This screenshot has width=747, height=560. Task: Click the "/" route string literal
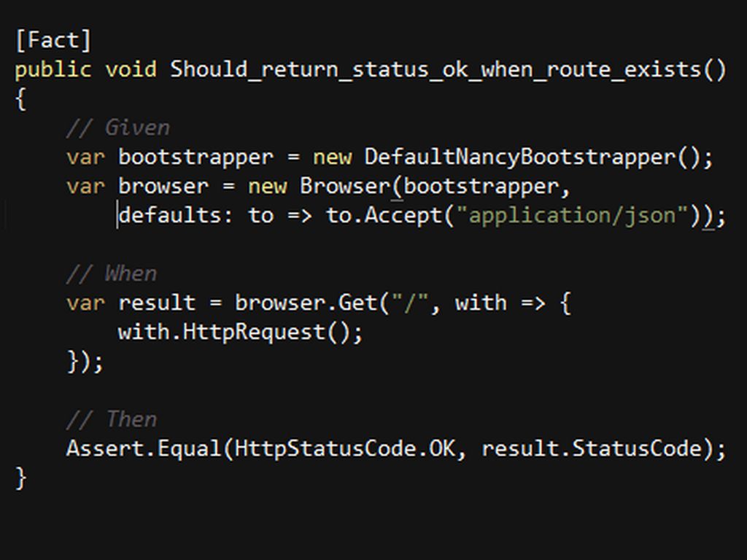point(410,302)
